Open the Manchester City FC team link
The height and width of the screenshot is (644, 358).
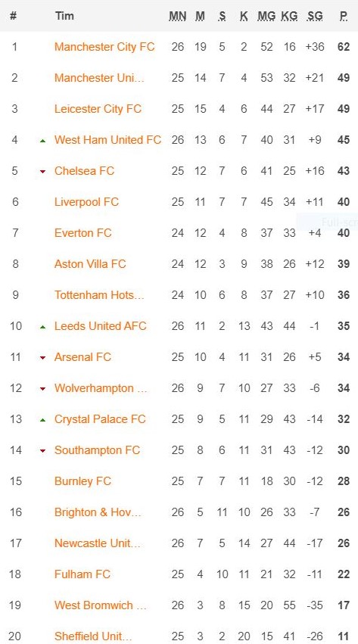[x=104, y=47]
